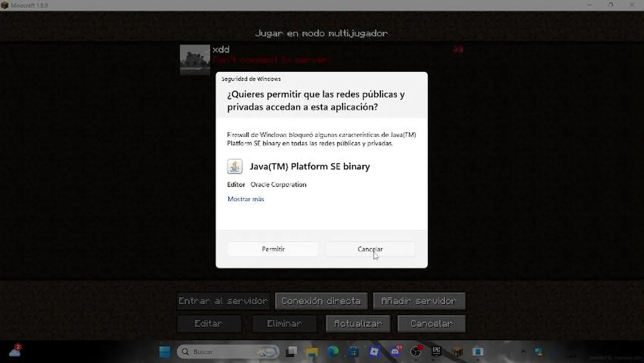Open the Mostrar más link
This screenshot has height=363, width=644.
pyautogui.click(x=246, y=199)
